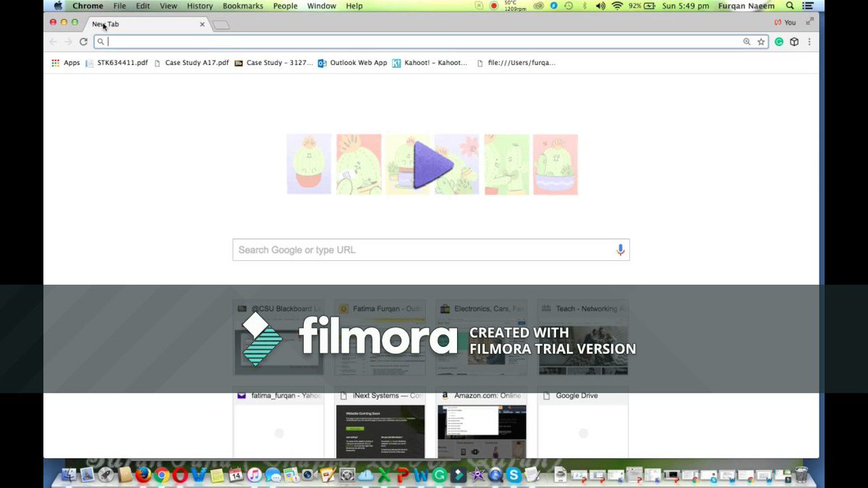Open Skype from the Dock

(x=514, y=475)
